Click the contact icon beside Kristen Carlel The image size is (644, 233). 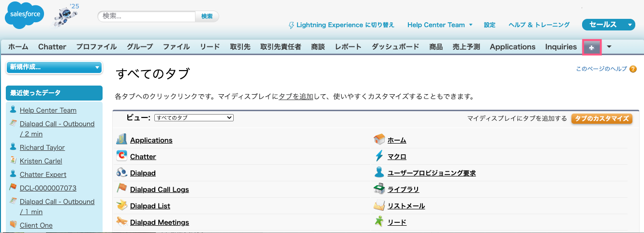tap(13, 160)
